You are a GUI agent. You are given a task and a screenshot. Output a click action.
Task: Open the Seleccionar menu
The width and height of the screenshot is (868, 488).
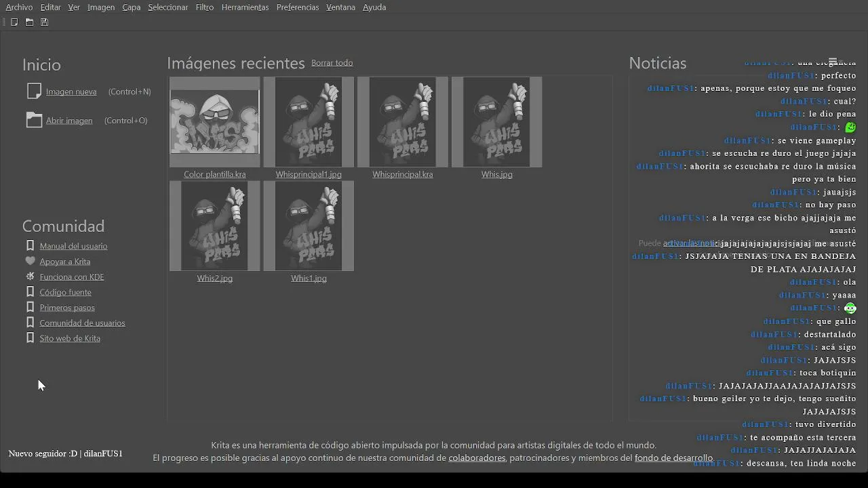pyautogui.click(x=167, y=7)
